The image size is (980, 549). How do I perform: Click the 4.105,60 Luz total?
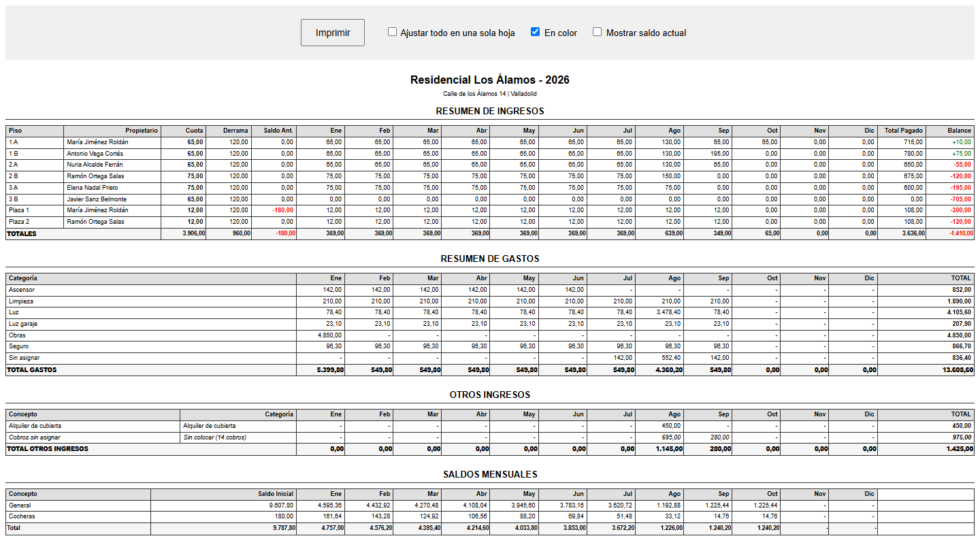pos(960,312)
